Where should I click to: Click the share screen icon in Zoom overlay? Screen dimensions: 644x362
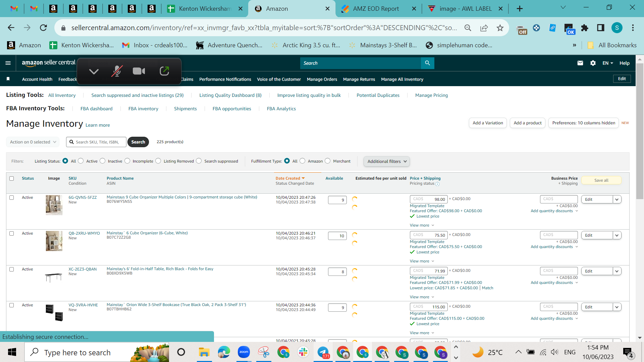164,71
